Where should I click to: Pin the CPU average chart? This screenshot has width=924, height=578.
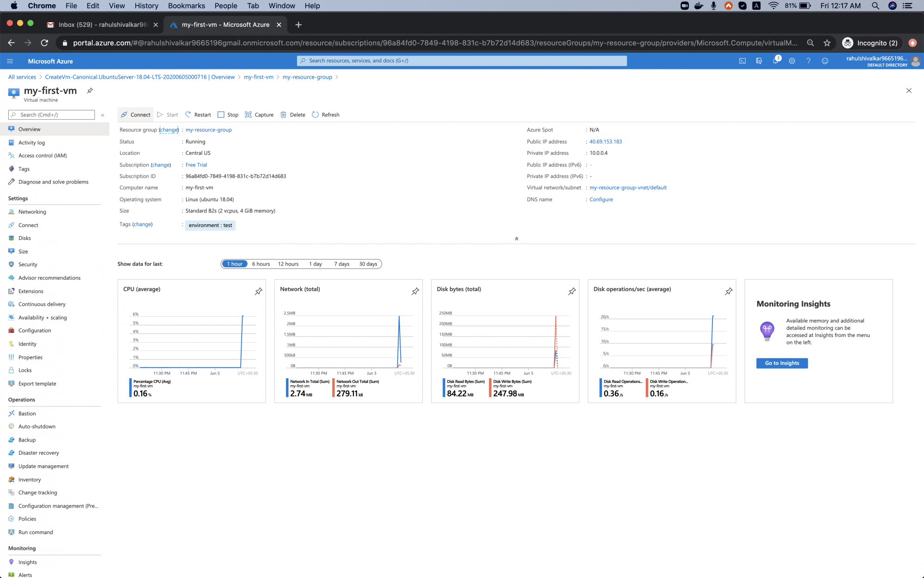pos(258,291)
